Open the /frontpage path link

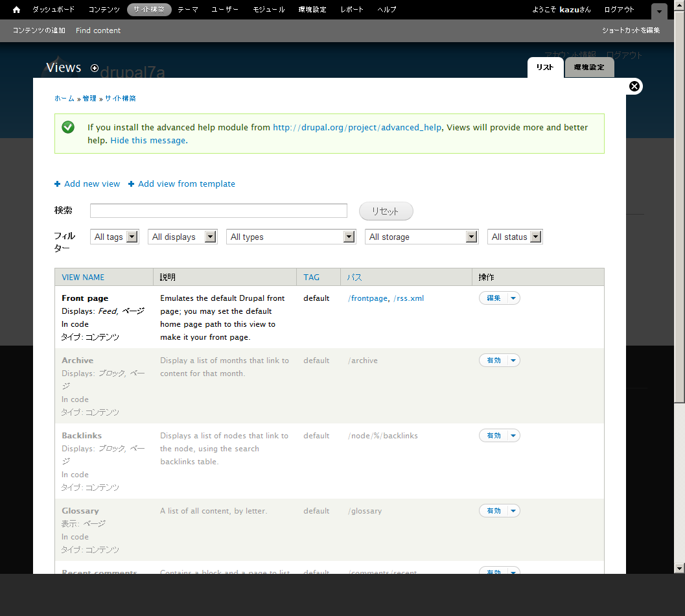point(368,298)
